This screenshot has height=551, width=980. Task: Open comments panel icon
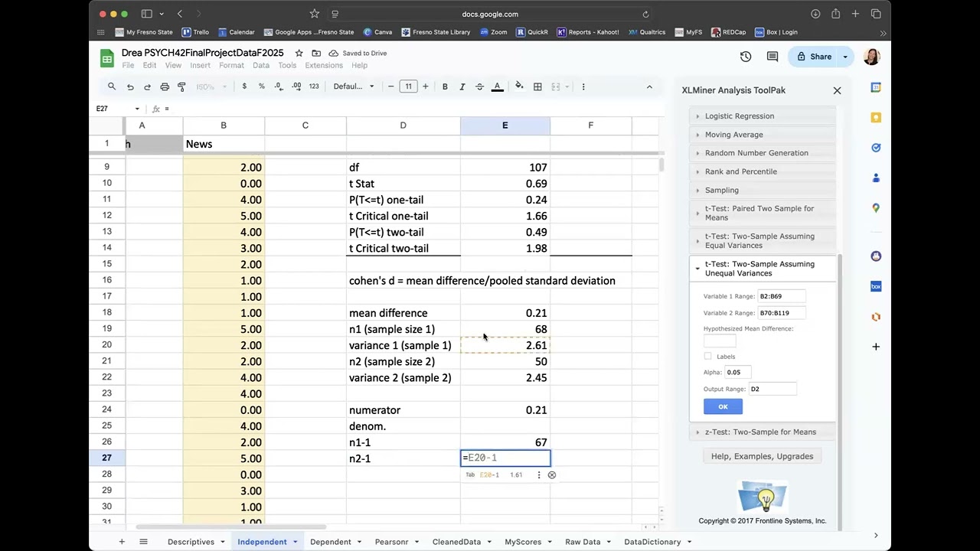773,57
